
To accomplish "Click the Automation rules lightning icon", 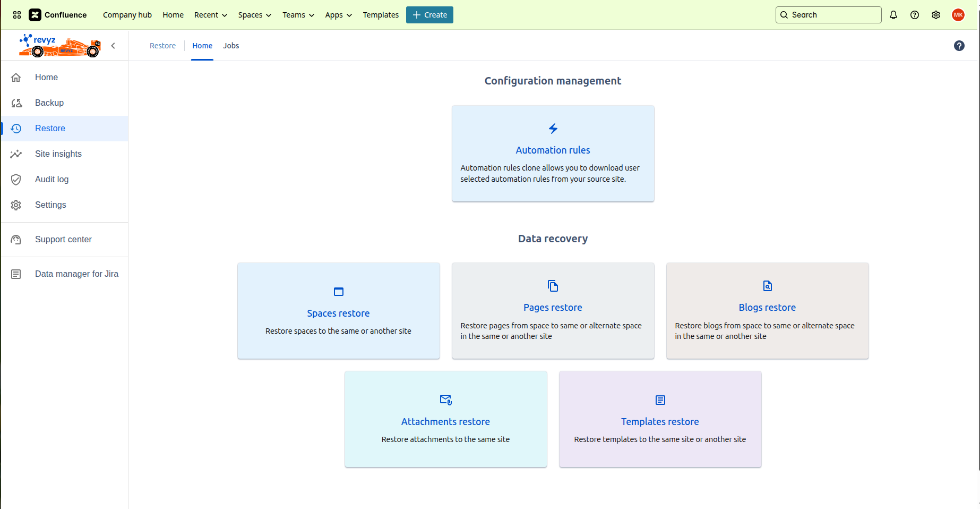I will 553,129.
